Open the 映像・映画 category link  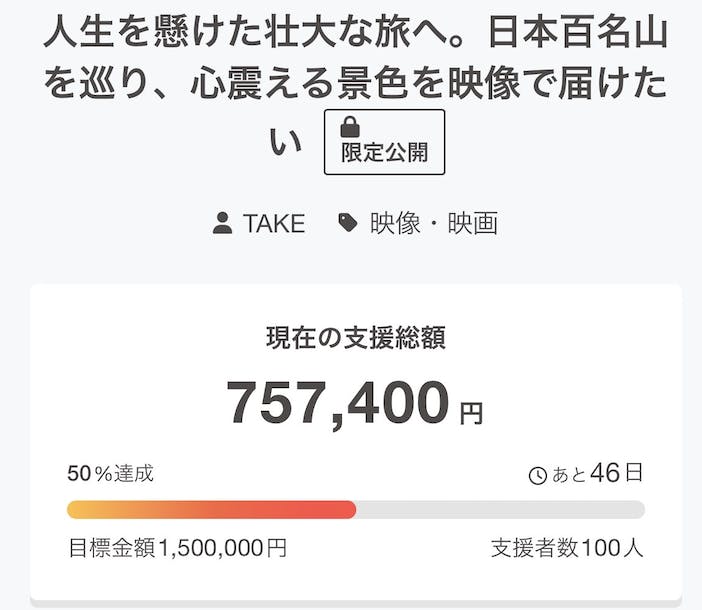click(434, 223)
